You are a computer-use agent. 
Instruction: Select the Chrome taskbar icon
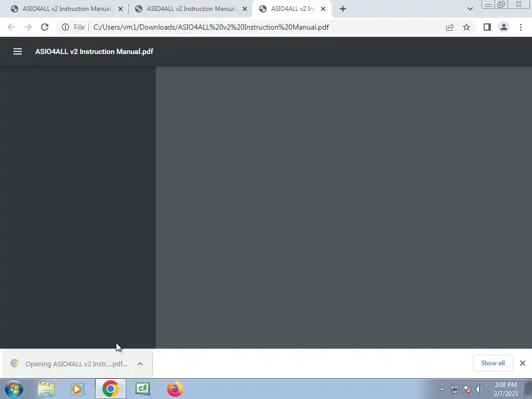click(x=110, y=389)
